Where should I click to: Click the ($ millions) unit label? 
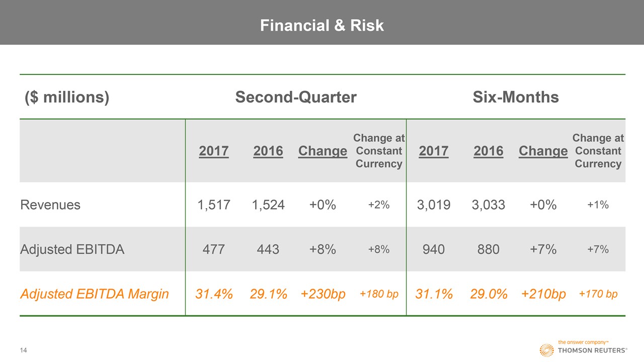[67, 97]
